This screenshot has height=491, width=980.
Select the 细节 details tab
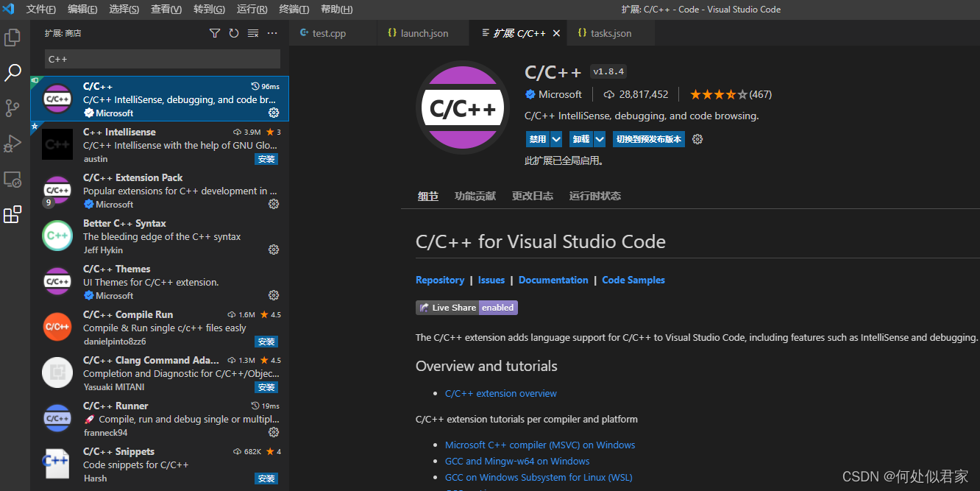point(427,196)
